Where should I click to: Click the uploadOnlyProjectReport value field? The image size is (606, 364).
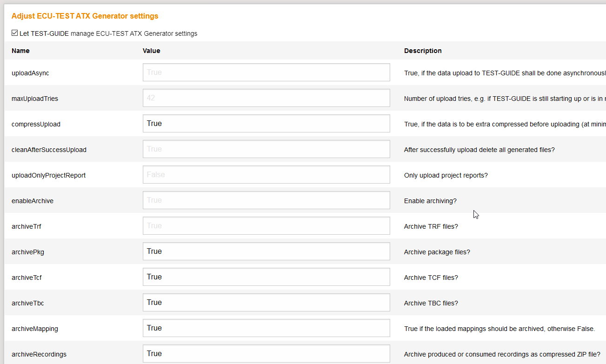(x=266, y=175)
